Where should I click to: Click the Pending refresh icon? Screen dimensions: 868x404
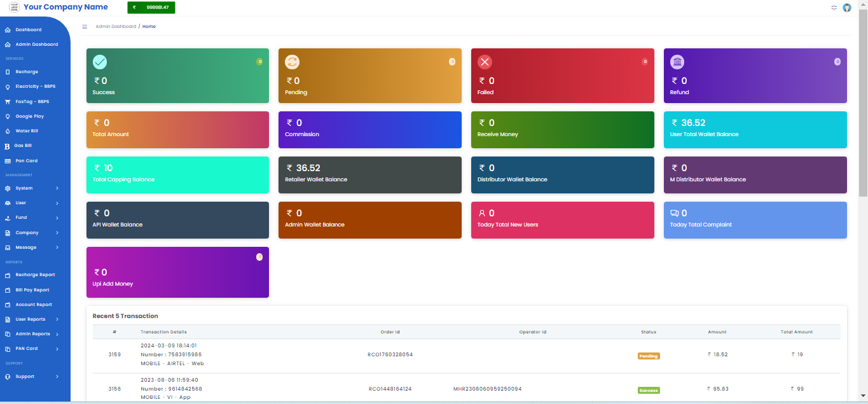(292, 62)
